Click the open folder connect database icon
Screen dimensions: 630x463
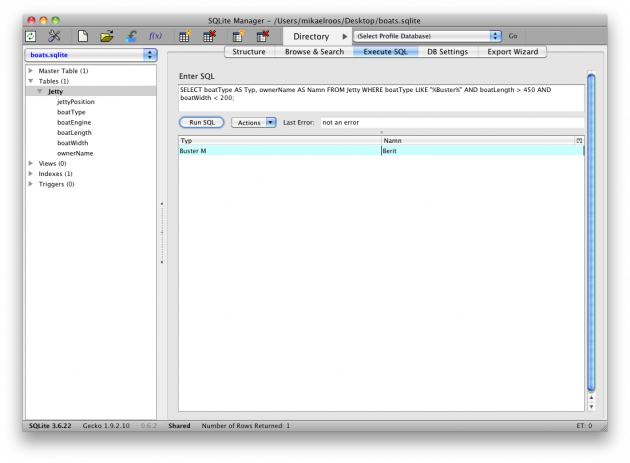click(x=107, y=36)
